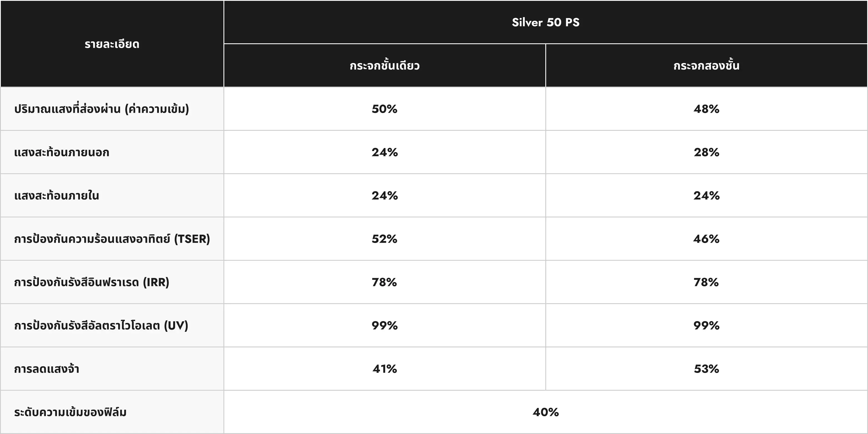Click the 50% single-pane light transmission value
Screen dimensions: 868x434
384,109
